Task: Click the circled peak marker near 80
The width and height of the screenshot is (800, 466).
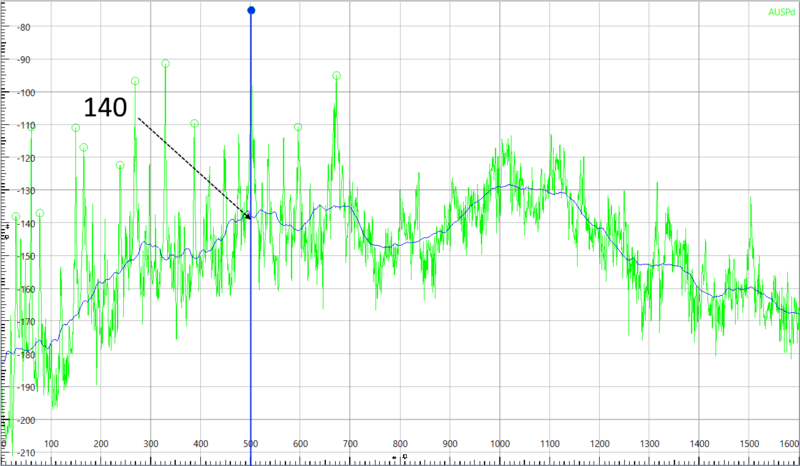Action: (x=40, y=213)
